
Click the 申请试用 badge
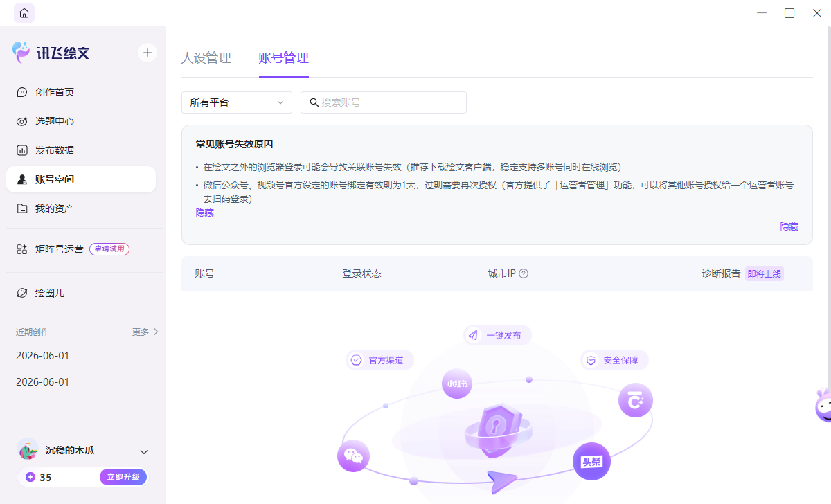tap(109, 249)
